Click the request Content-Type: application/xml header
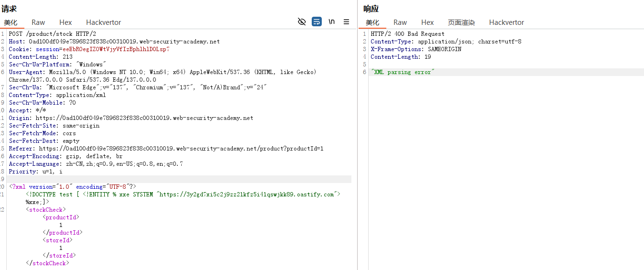Image resolution: width=644 pixels, height=270 pixels. (x=57, y=95)
